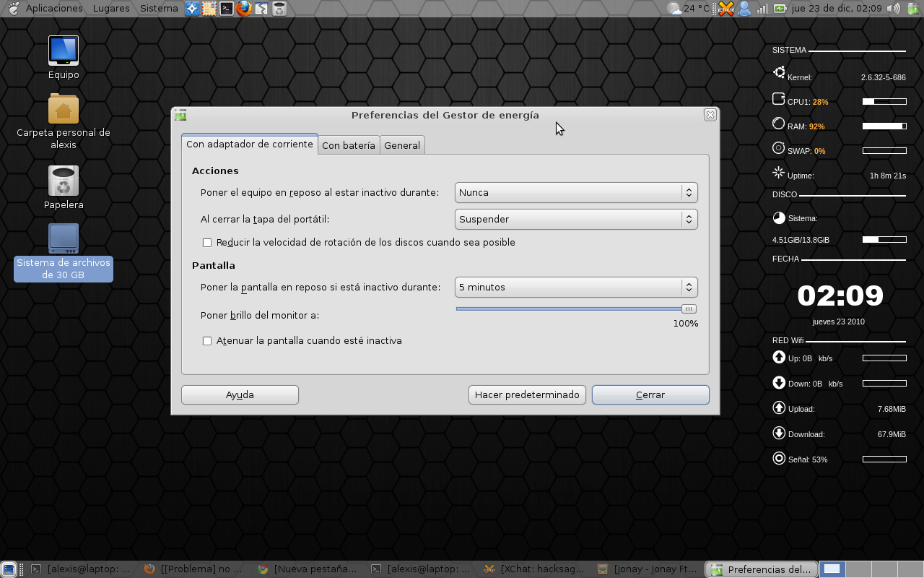The width and height of the screenshot is (924, 578).
Task: Click the dialog title Preferencias del Gestor de energía
Action: click(x=445, y=115)
